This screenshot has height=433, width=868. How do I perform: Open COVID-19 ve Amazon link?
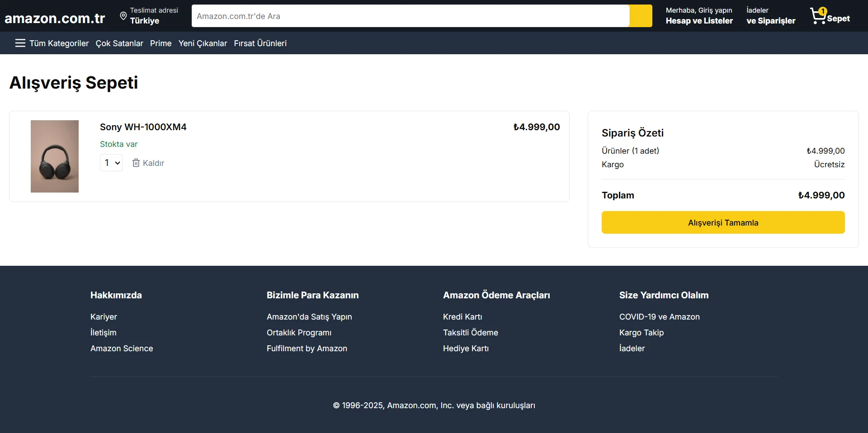click(660, 317)
